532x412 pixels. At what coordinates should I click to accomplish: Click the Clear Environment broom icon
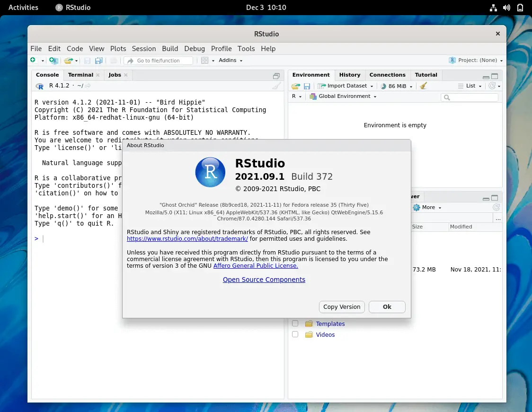423,86
